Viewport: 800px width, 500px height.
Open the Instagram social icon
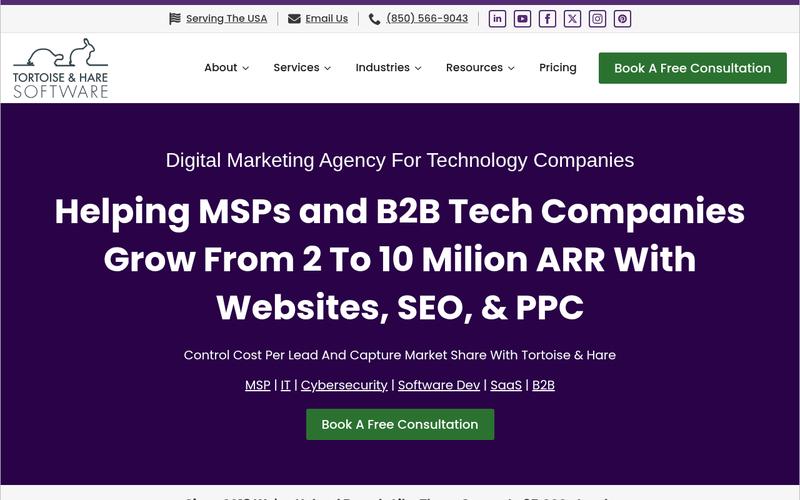597,19
